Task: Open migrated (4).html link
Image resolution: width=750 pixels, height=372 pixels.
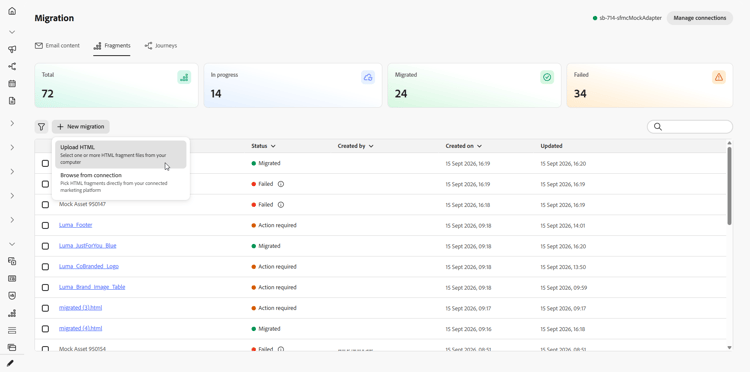Action: (80, 328)
